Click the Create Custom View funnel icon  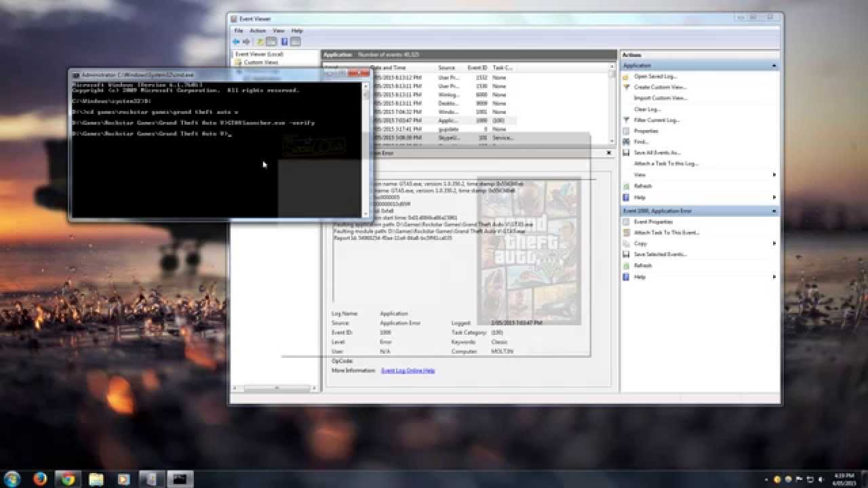pyautogui.click(x=626, y=87)
